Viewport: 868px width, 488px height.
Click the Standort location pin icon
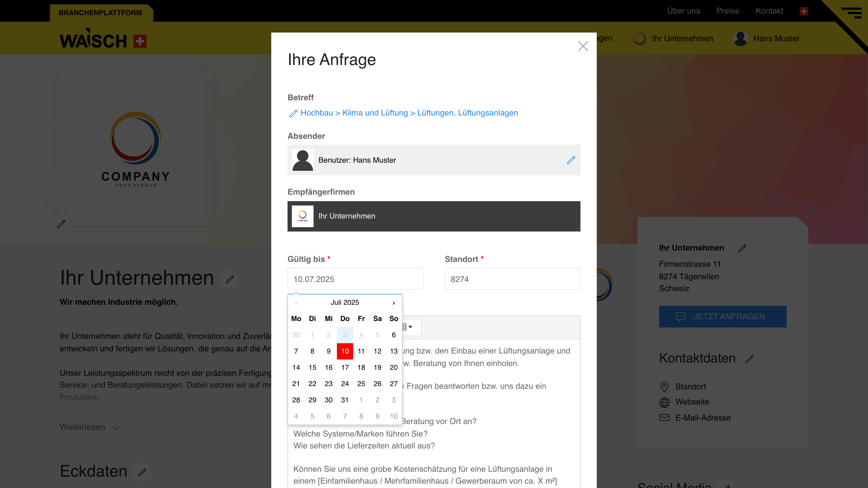tap(665, 387)
